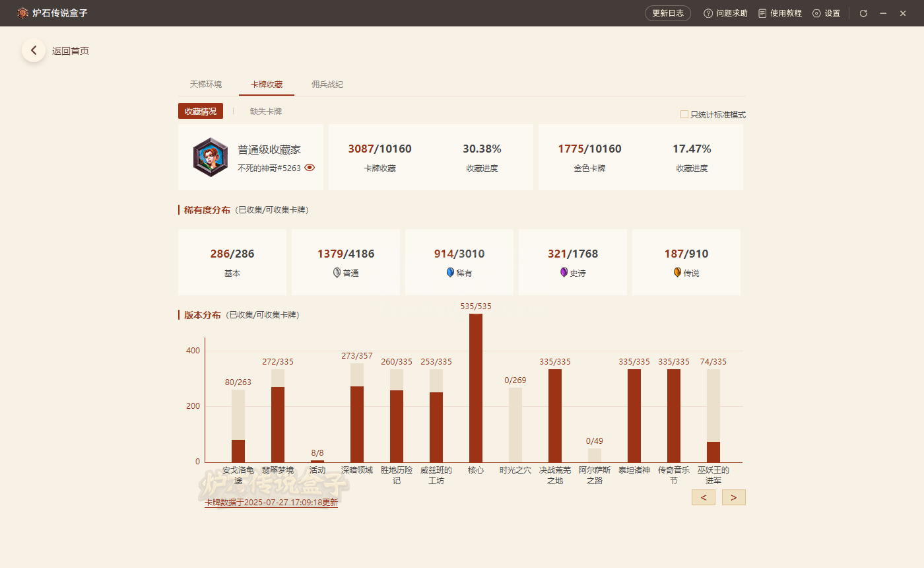Viewport: 924px width, 568px height.
Task: Click the 深暗领域 bar in chart
Action: pos(357,413)
